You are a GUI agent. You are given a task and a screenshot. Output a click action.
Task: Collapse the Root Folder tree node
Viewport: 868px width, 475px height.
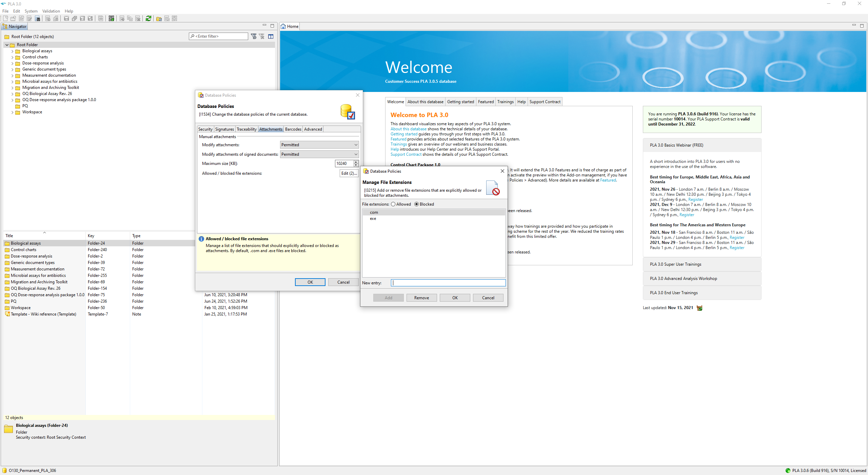click(7, 45)
